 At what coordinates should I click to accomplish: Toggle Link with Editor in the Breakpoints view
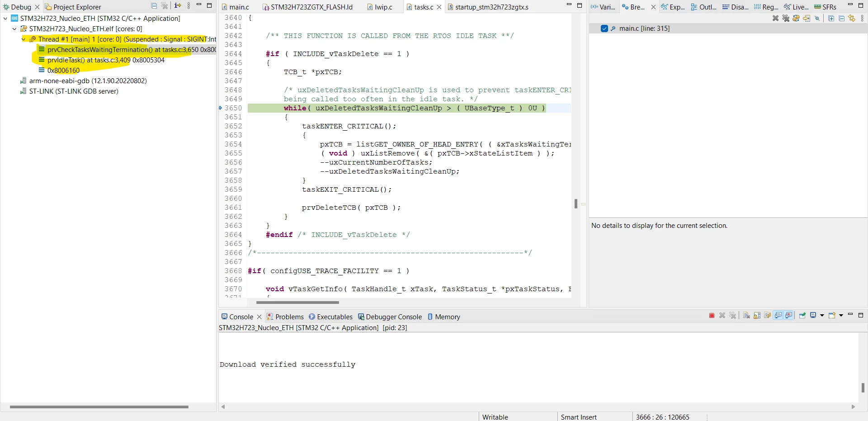pos(852,19)
